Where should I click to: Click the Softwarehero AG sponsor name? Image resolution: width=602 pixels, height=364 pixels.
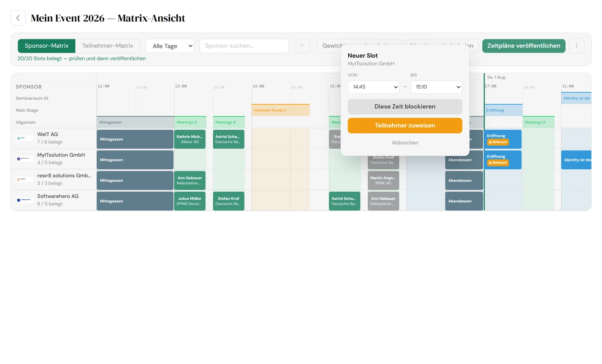click(x=58, y=196)
